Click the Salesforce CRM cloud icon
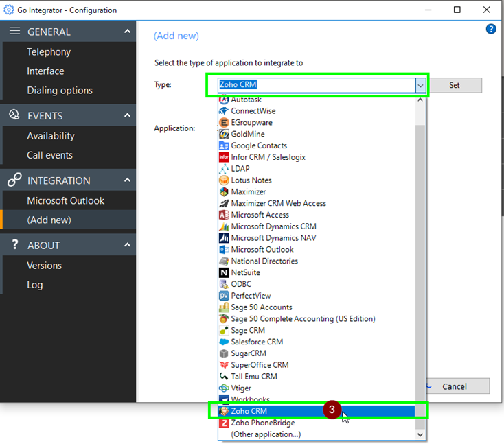This screenshot has height=444, width=504. [x=224, y=342]
